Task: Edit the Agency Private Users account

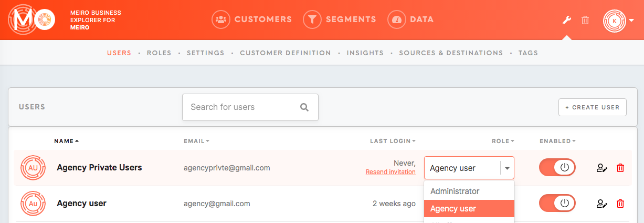Action: [x=601, y=168]
